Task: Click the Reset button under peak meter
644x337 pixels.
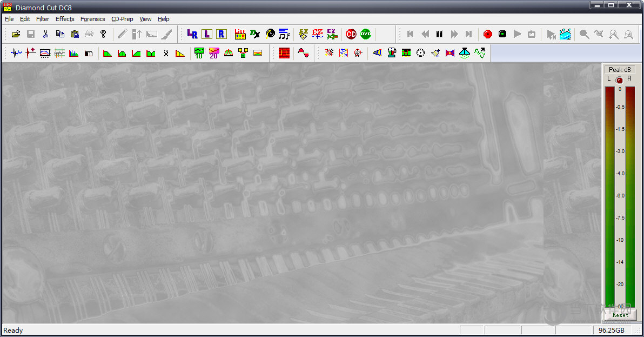Action: (x=620, y=315)
